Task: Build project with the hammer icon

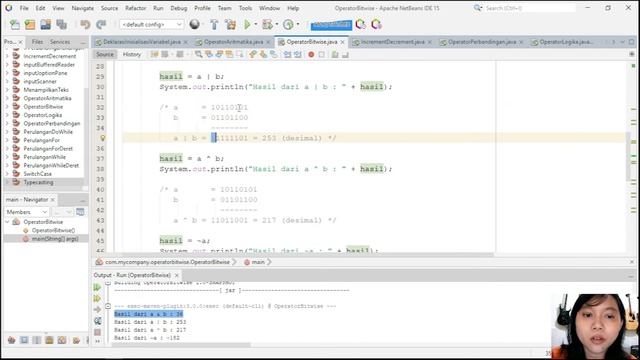Action: point(214,24)
